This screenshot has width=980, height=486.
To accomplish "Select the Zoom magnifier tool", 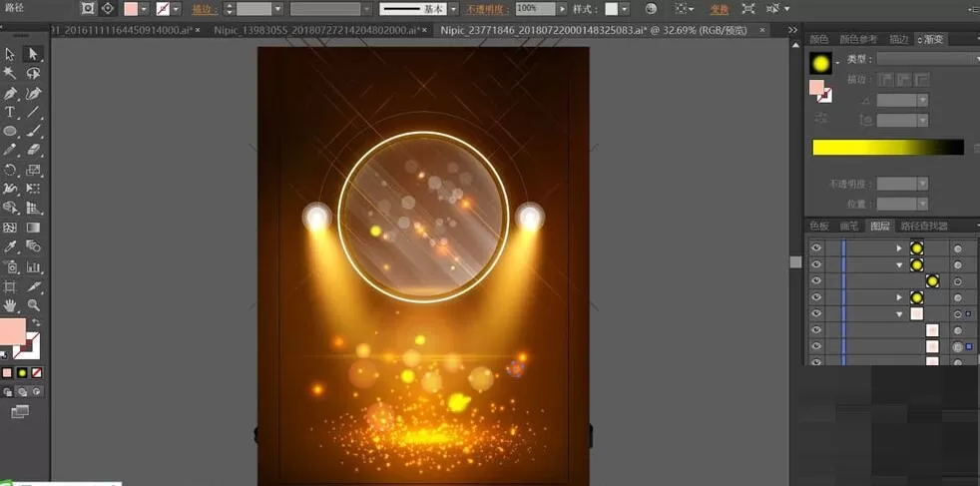I will pyautogui.click(x=33, y=305).
